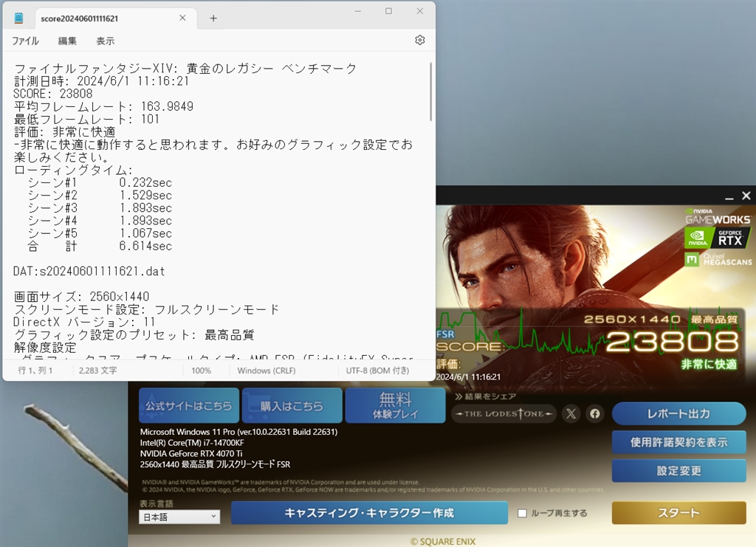Click グラフィック設定のプリセット: 最高品質 line

click(x=134, y=335)
